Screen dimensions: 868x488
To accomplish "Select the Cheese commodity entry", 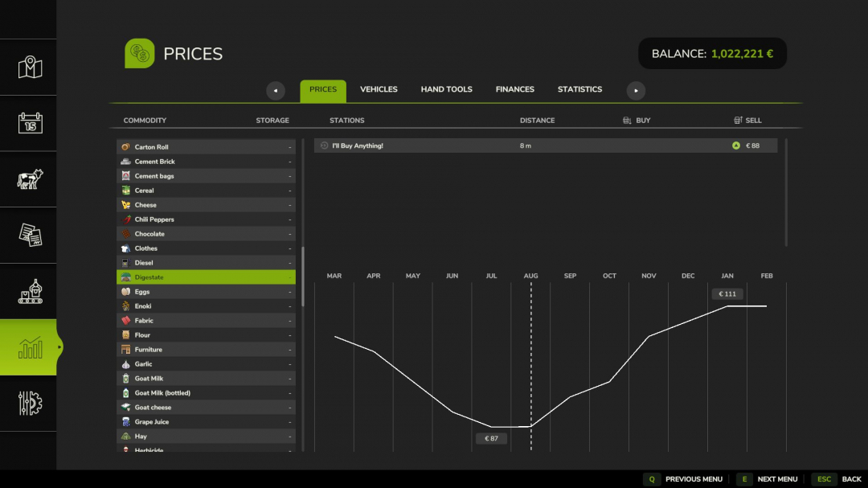I will click(x=206, y=204).
